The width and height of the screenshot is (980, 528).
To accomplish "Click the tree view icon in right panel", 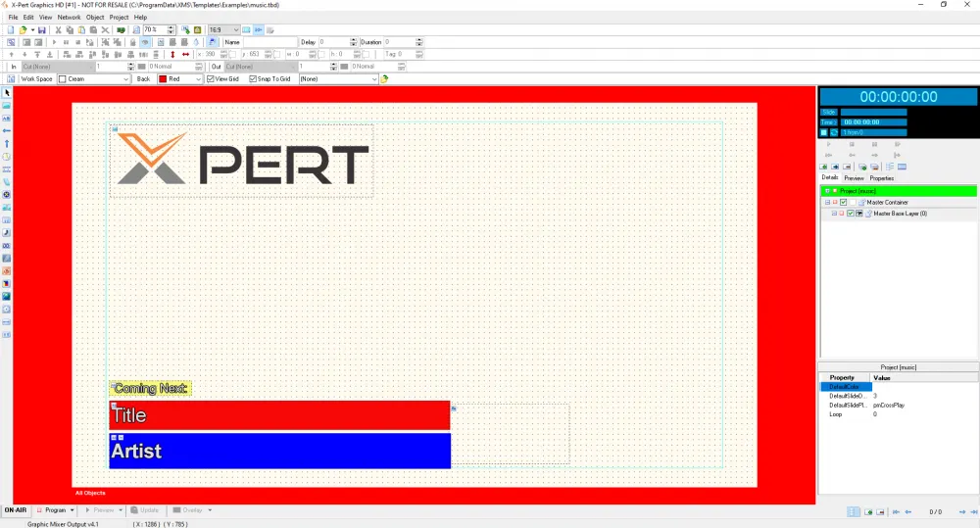I will pos(890,167).
